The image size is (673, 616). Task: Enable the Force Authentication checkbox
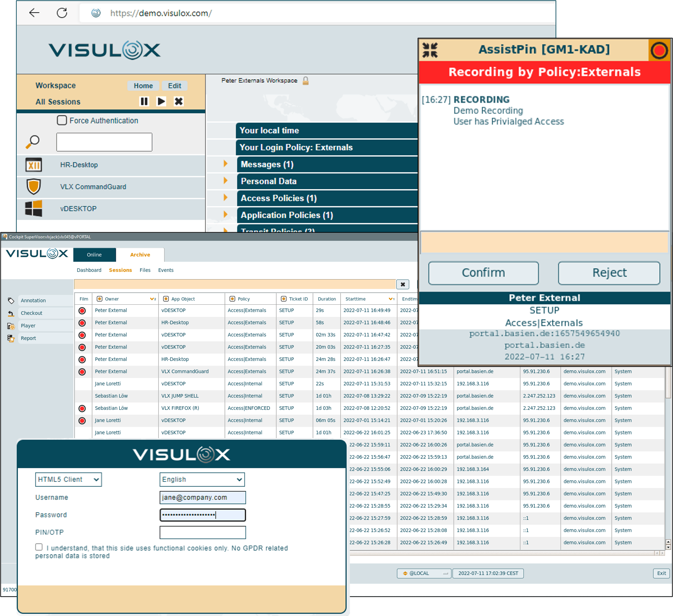pos(62,120)
